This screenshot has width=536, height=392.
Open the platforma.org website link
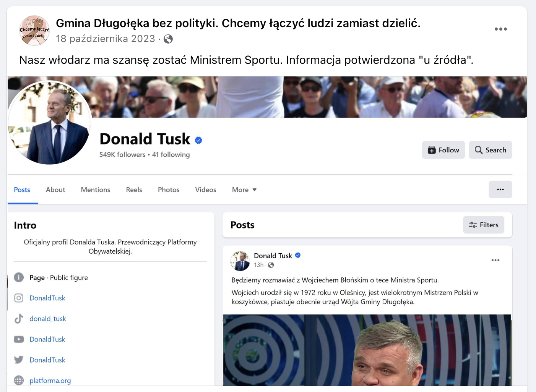coord(50,381)
